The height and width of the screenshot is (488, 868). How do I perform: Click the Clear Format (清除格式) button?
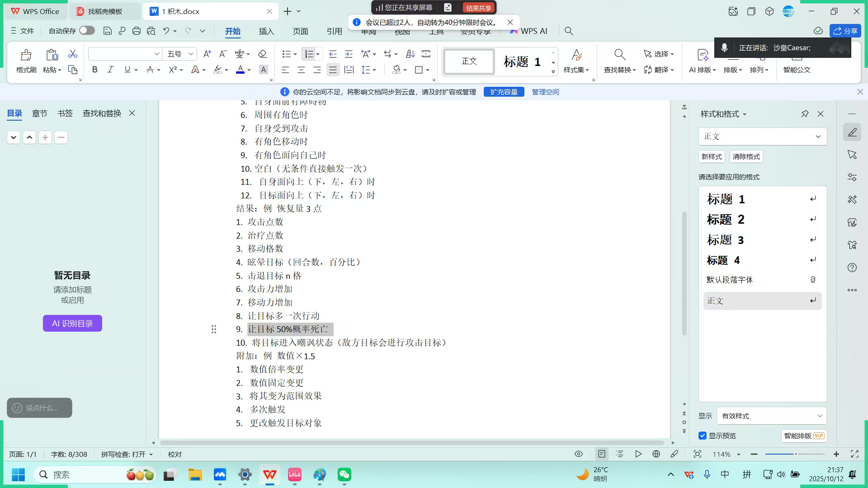(746, 156)
